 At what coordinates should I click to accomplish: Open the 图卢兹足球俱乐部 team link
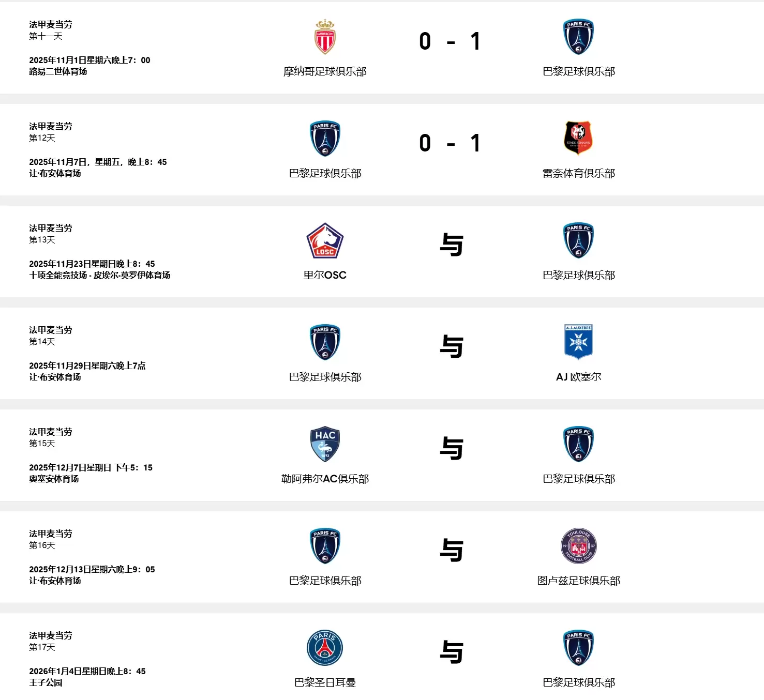click(578, 581)
